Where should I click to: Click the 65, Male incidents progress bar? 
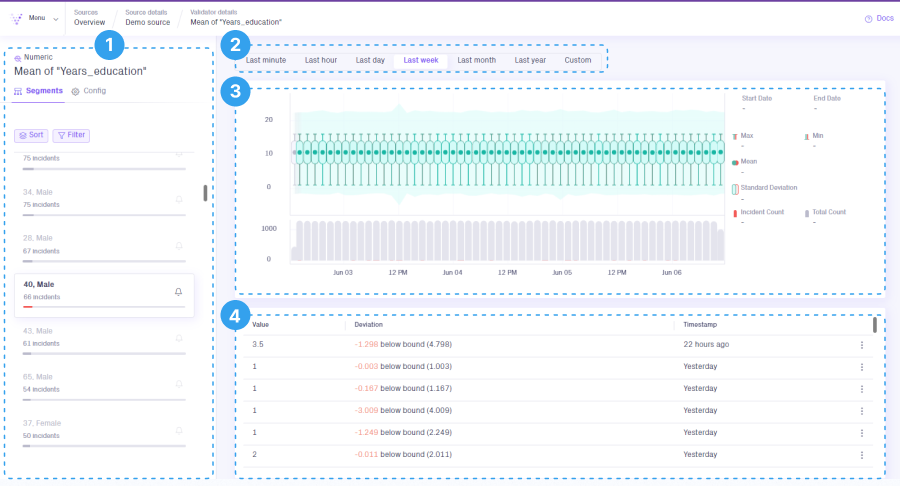[104, 399]
